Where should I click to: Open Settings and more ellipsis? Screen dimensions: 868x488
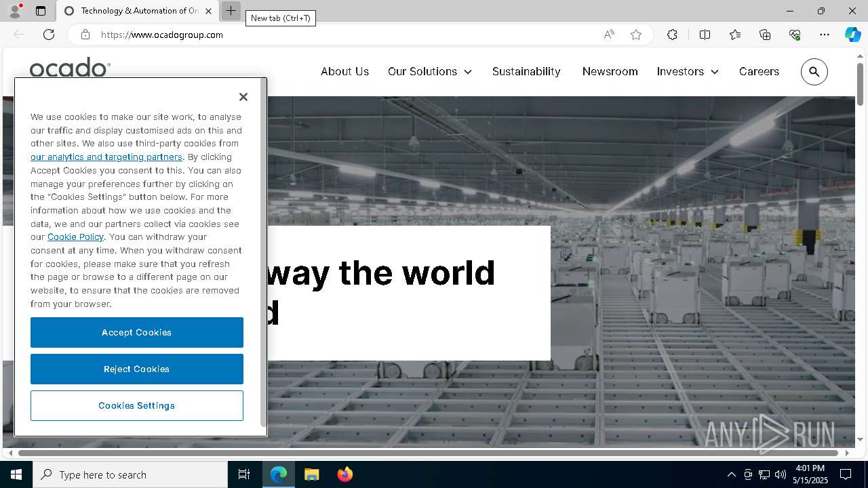point(825,35)
